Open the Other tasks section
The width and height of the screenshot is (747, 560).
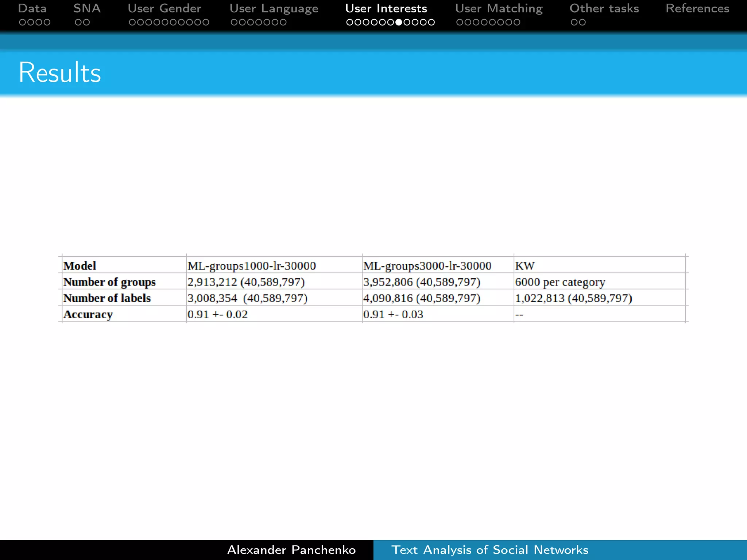(x=604, y=8)
